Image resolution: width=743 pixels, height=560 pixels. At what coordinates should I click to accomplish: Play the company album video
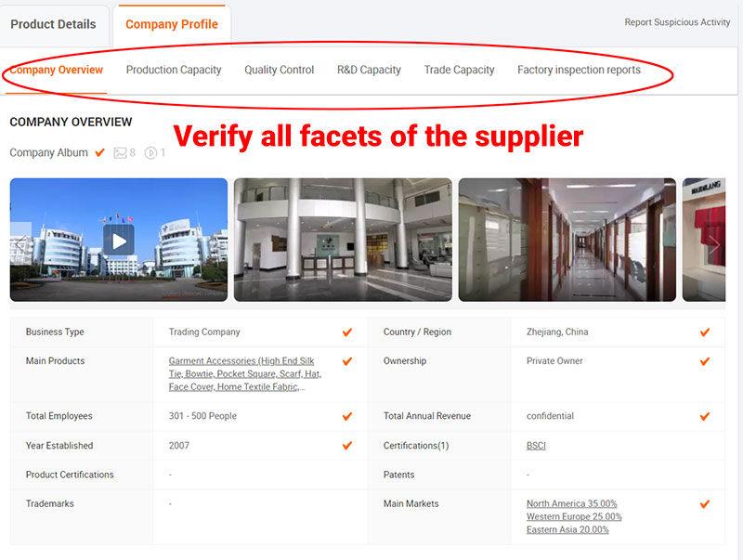coord(118,241)
